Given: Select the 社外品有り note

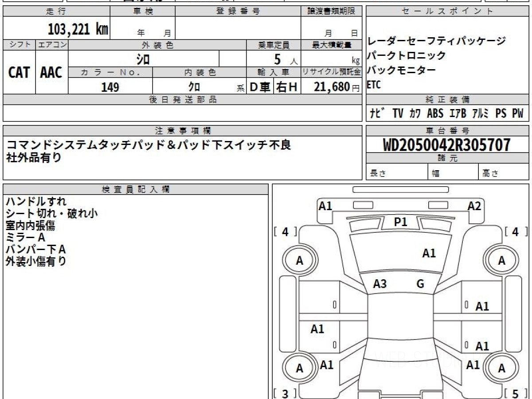Looking at the screenshot, I should click(34, 157).
